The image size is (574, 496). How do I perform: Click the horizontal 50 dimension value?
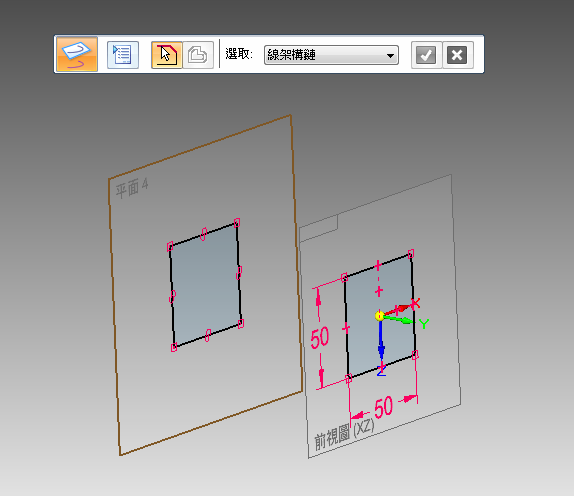click(384, 407)
